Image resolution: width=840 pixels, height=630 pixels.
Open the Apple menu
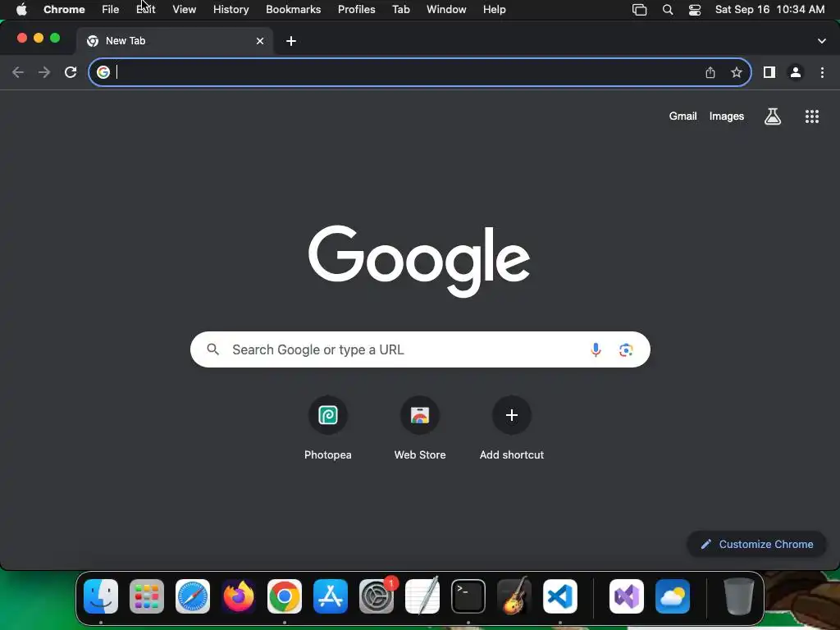coord(21,10)
